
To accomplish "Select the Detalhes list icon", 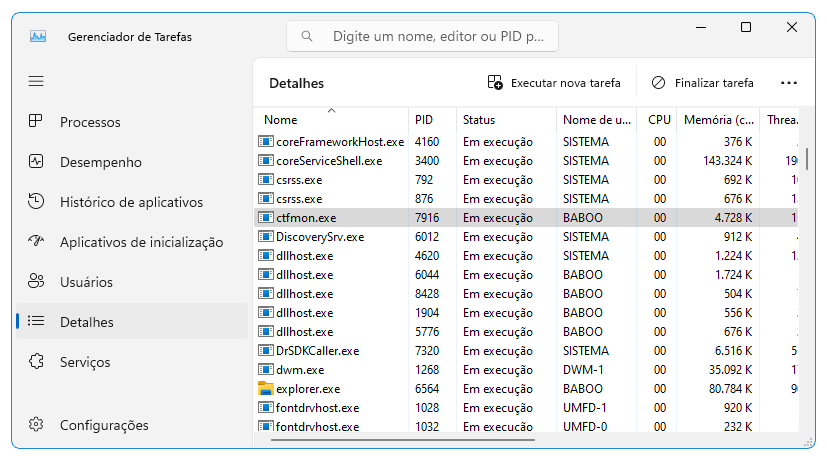I will (x=36, y=321).
